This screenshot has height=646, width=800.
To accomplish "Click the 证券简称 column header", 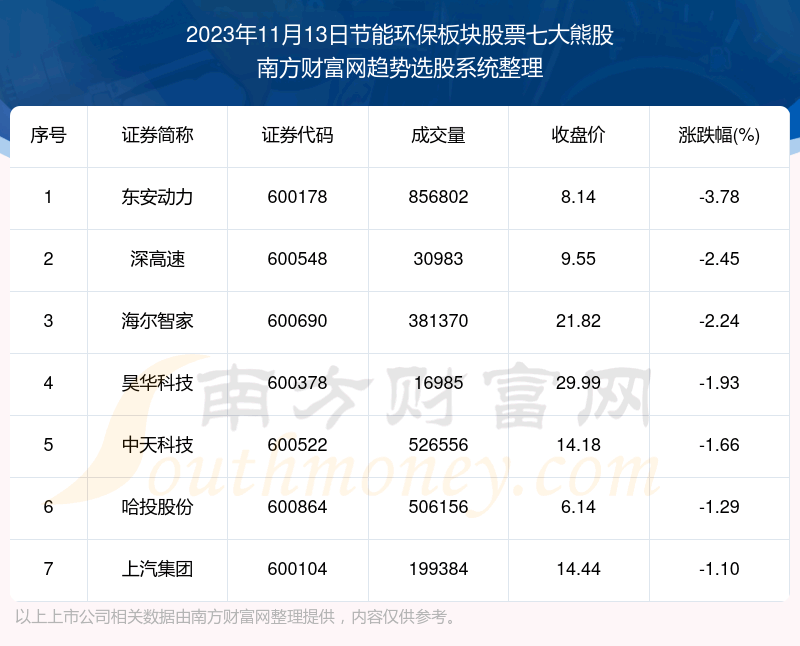I will click(157, 136).
